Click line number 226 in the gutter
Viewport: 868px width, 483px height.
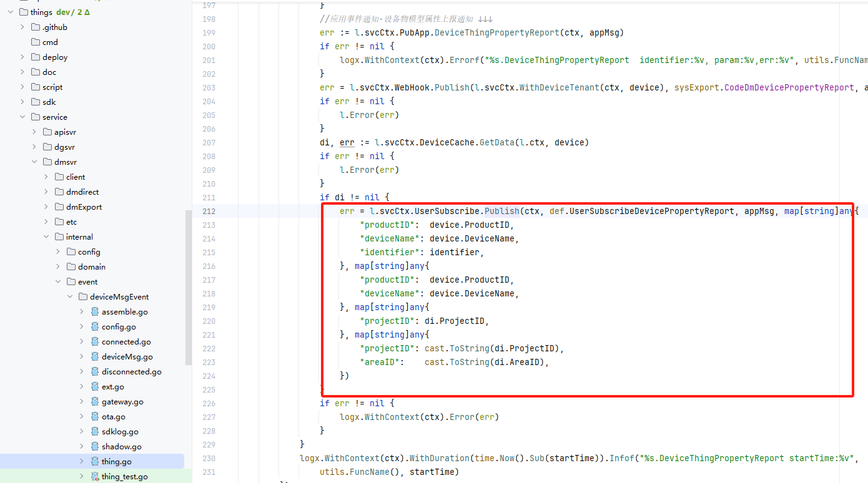[208, 403]
